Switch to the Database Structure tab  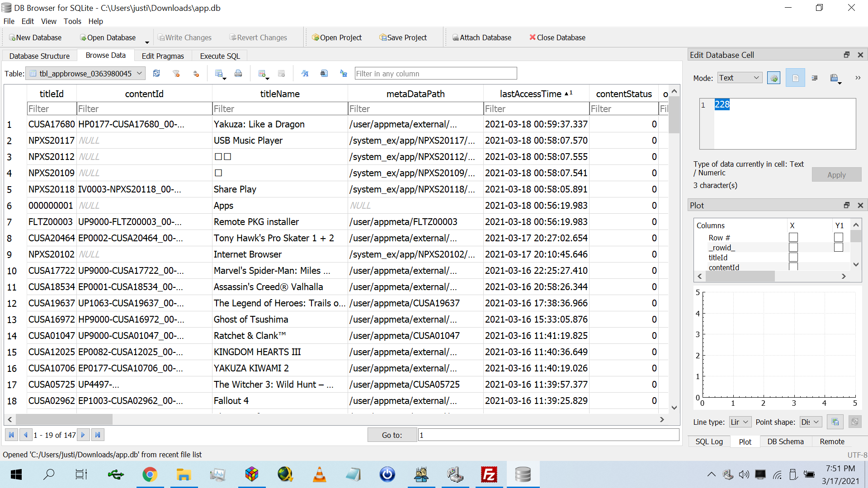click(40, 56)
